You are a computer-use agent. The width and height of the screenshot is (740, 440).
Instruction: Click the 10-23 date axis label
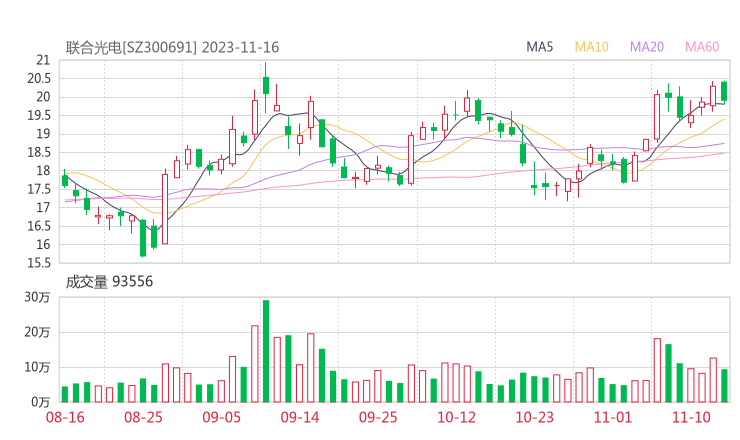point(534,417)
